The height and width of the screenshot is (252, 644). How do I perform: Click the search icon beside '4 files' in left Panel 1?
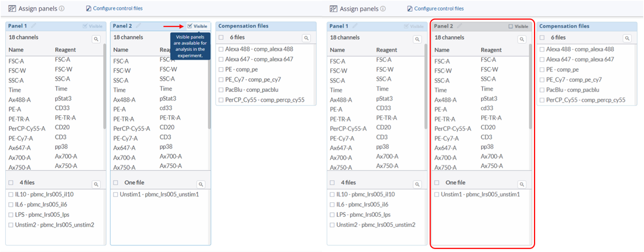pyautogui.click(x=96, y=184)
